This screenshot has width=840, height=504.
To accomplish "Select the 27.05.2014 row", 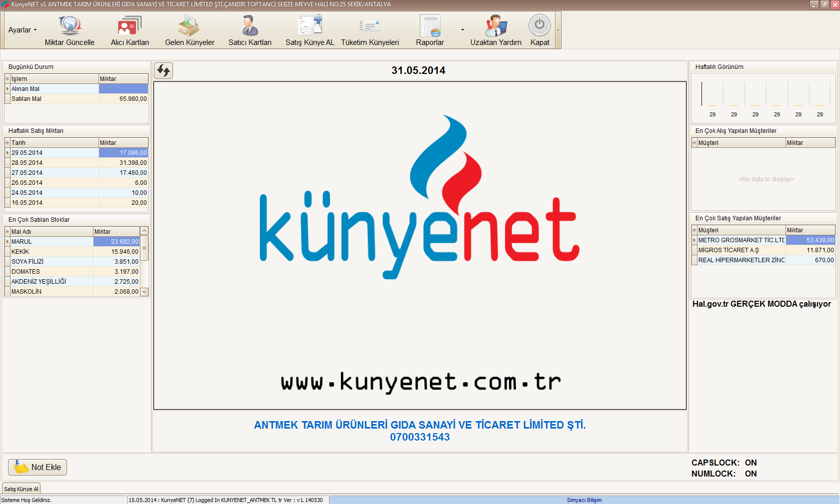I will tap(76, 173).
